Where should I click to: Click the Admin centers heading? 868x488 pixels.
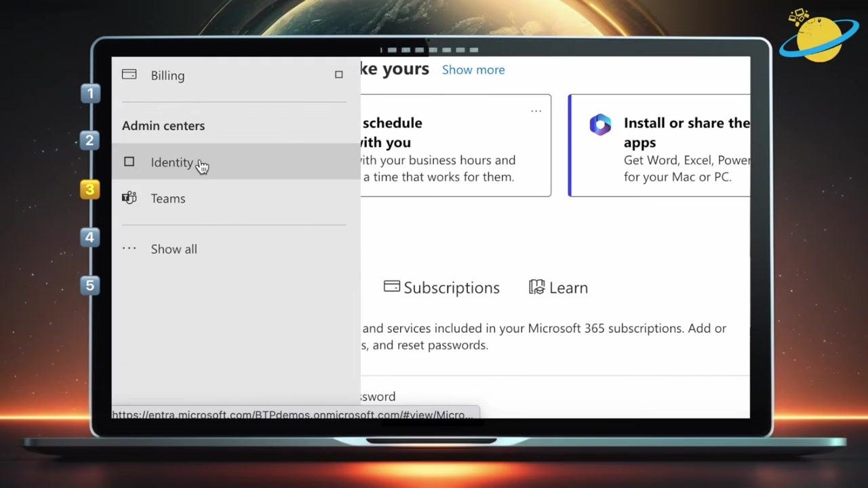163,125
